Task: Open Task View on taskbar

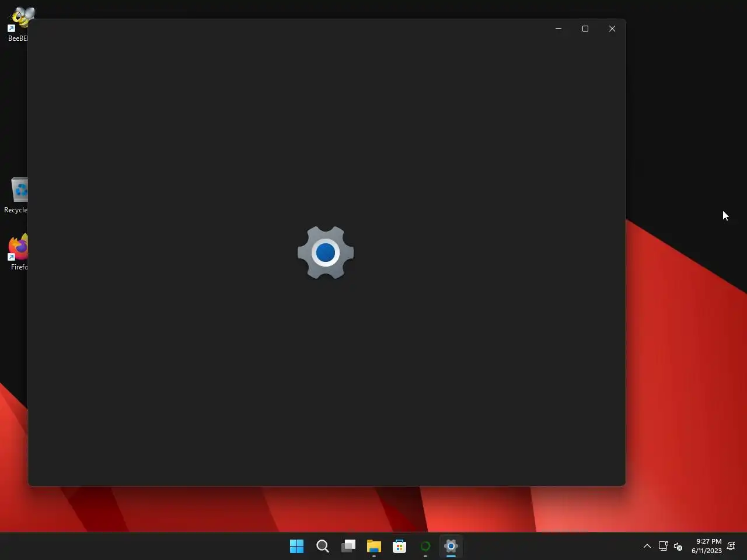Action: pos(348,546)
